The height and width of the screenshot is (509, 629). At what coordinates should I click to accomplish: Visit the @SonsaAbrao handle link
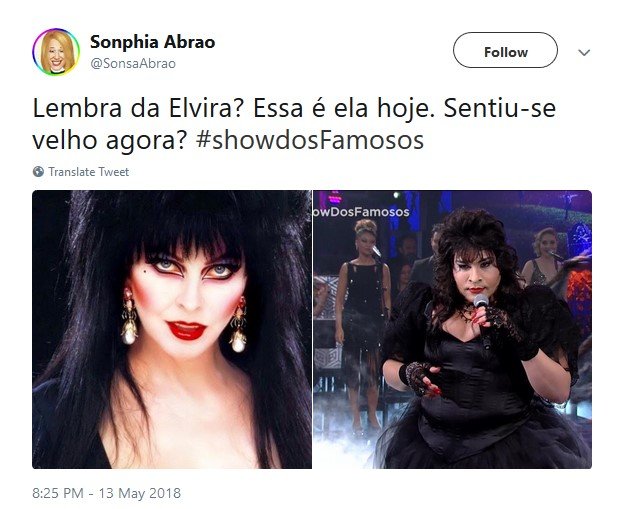[x=133, y=64]
